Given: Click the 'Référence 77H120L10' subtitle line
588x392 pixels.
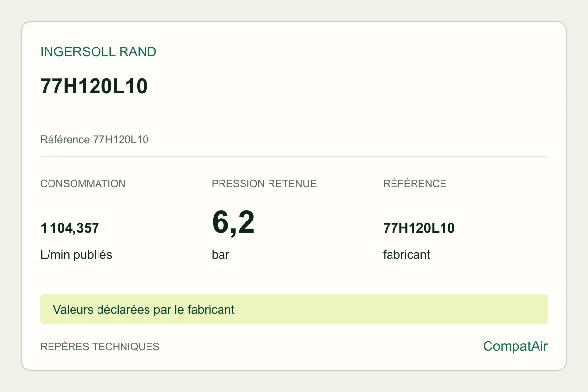Looking at the screenshot, I should click(x=94, y=140).
